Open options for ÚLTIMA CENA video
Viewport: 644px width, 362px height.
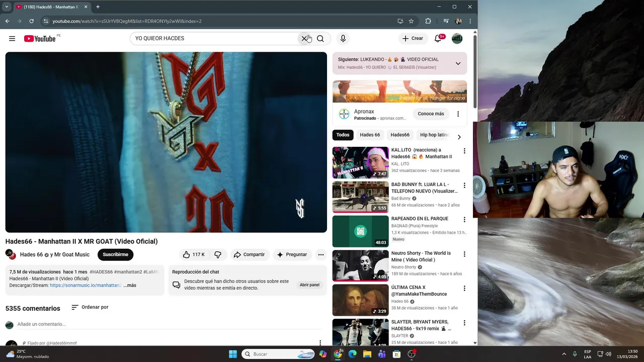[464, 289]
